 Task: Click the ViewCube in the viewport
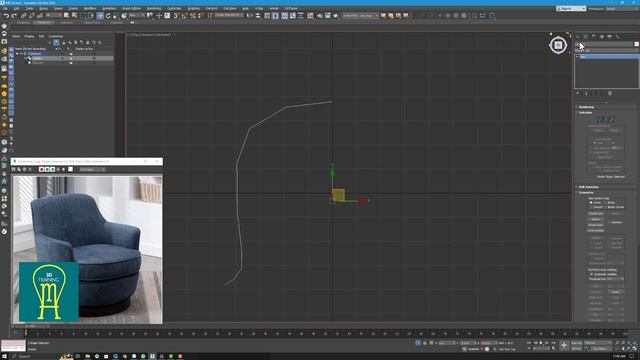[x=558, y=45]
